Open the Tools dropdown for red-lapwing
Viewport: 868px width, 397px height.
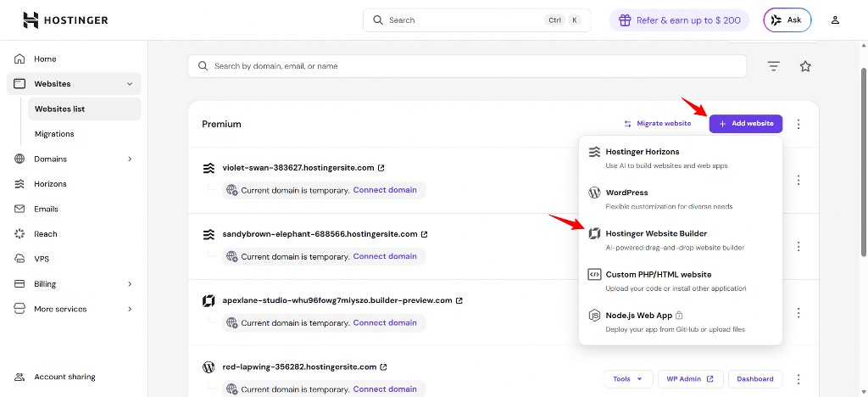628,379
